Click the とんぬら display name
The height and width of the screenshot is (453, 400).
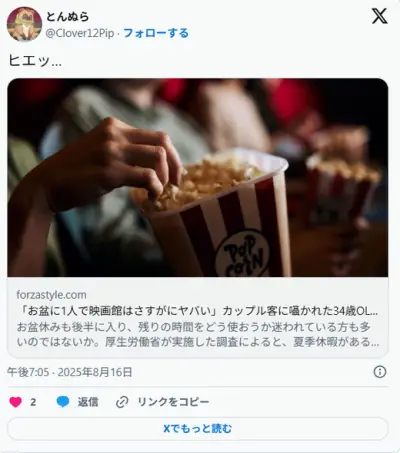point(68,16)
